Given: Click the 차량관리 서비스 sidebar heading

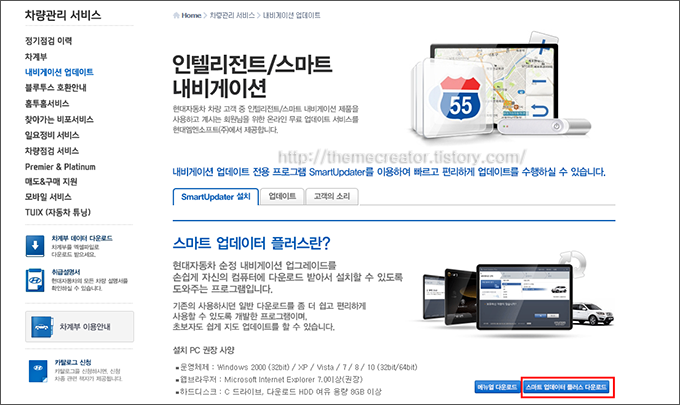Looking at the screenshot, I should pyautogui.click(x=63, y=15).
